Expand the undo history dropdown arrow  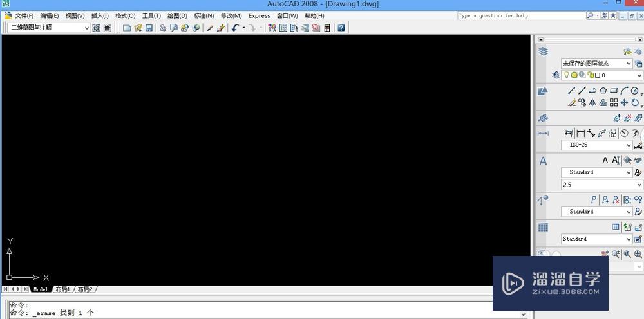tap(243, 28)
